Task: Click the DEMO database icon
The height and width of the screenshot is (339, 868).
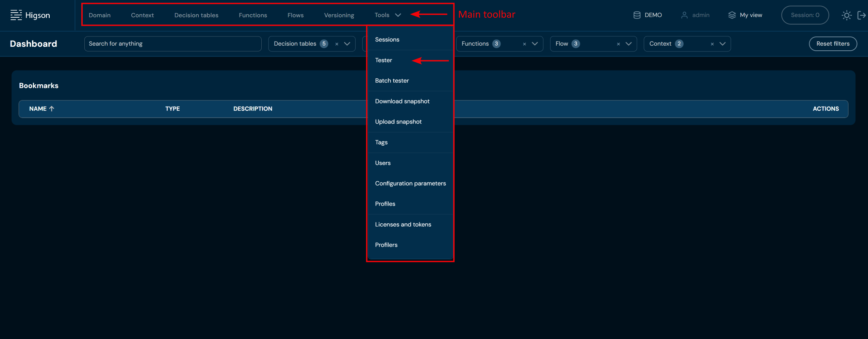Action: 637,15
